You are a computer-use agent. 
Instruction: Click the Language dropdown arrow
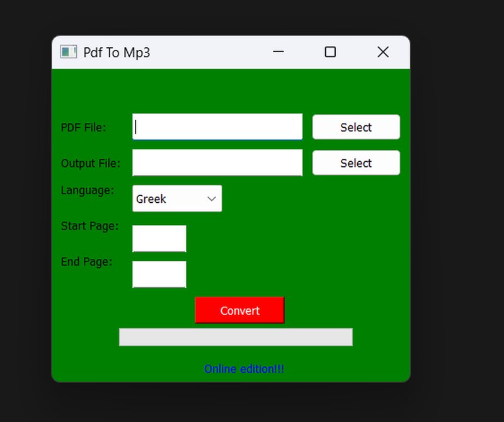[212, 198]
